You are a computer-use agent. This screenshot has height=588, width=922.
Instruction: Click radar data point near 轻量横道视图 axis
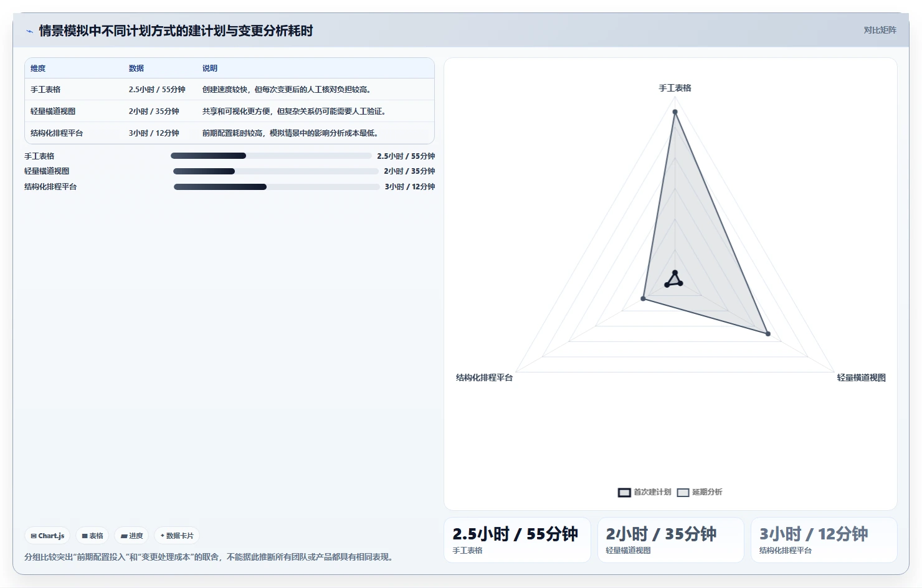tap(768, 334)
